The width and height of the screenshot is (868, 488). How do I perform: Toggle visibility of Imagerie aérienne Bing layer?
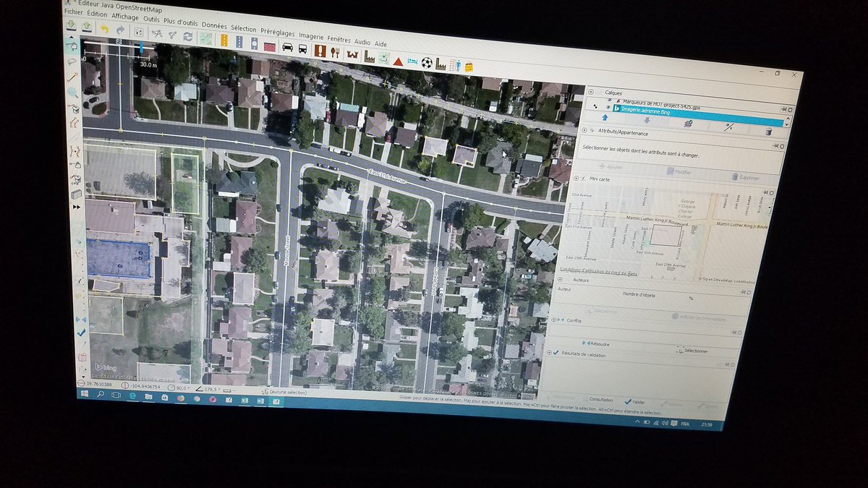pyautogui.click(x=608, y=106)
